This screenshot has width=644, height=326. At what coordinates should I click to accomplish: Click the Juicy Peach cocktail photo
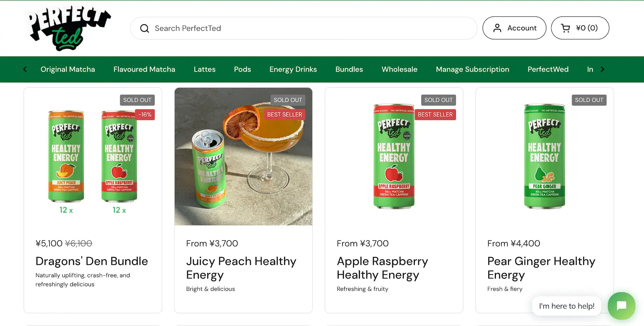tap(243, 157)
